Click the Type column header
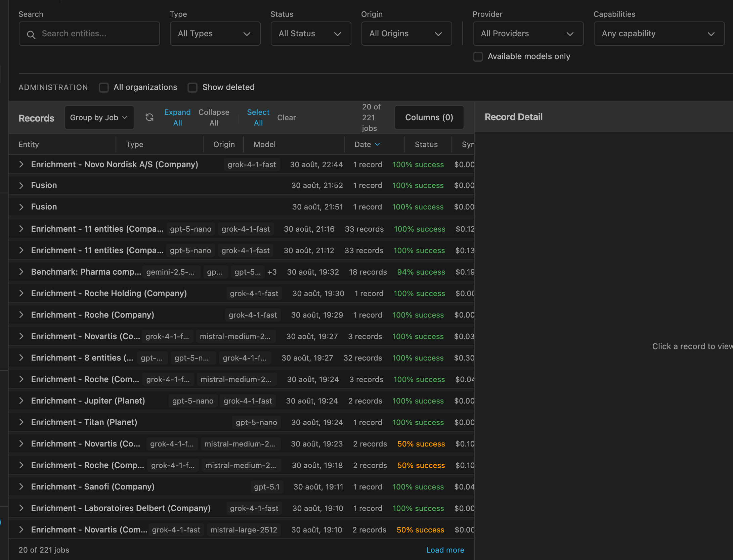733x560 pixels. [x=135, y=144]
